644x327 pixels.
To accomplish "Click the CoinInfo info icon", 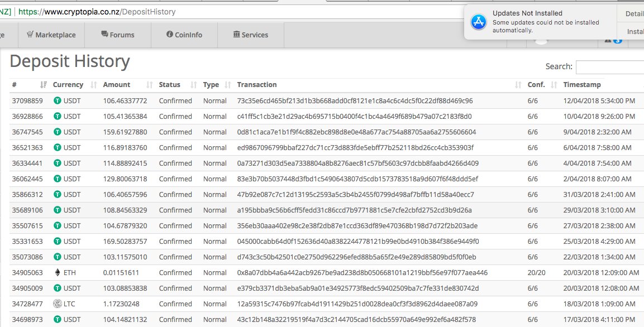I will coord(170,35).
